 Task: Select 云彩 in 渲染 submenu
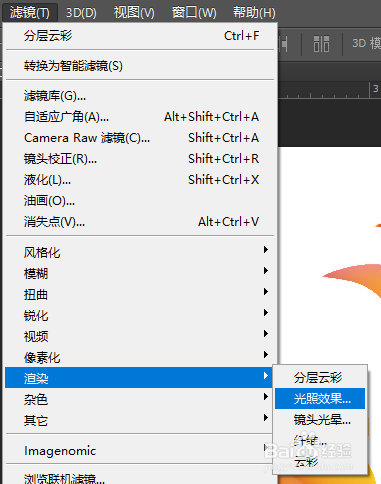(x=320, y=461)
